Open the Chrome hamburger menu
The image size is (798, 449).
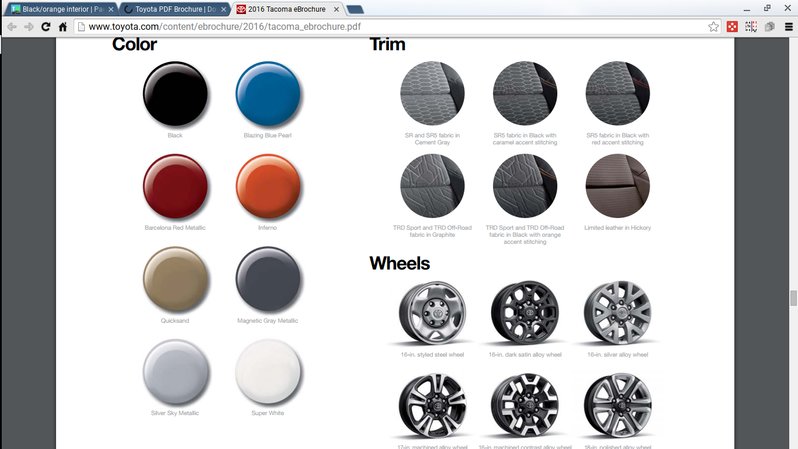click(789, 26)
